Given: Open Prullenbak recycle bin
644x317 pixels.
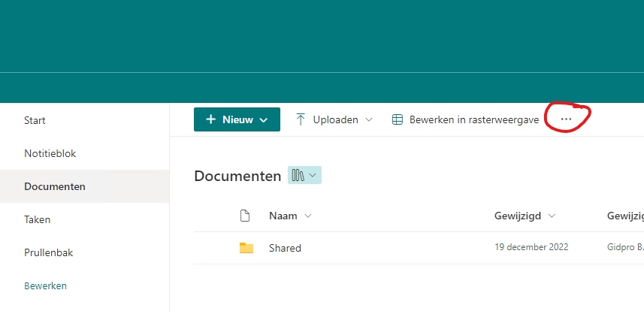Looking at the screenshot, I should [48, 252].
